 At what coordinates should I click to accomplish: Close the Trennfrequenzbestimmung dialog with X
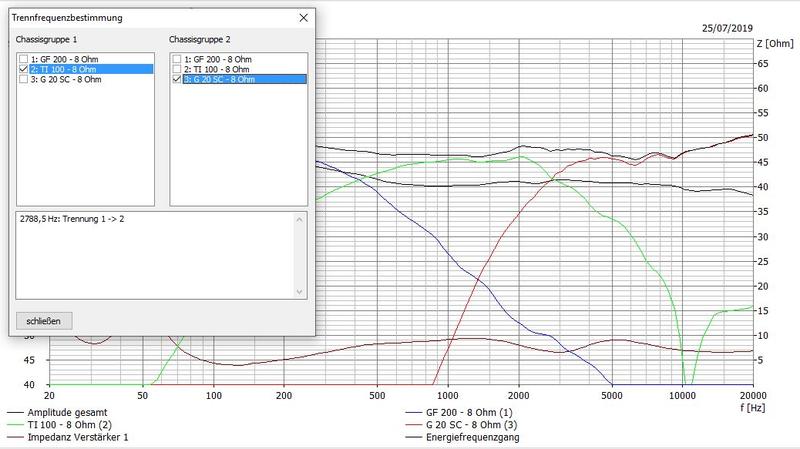click(303, 17)
